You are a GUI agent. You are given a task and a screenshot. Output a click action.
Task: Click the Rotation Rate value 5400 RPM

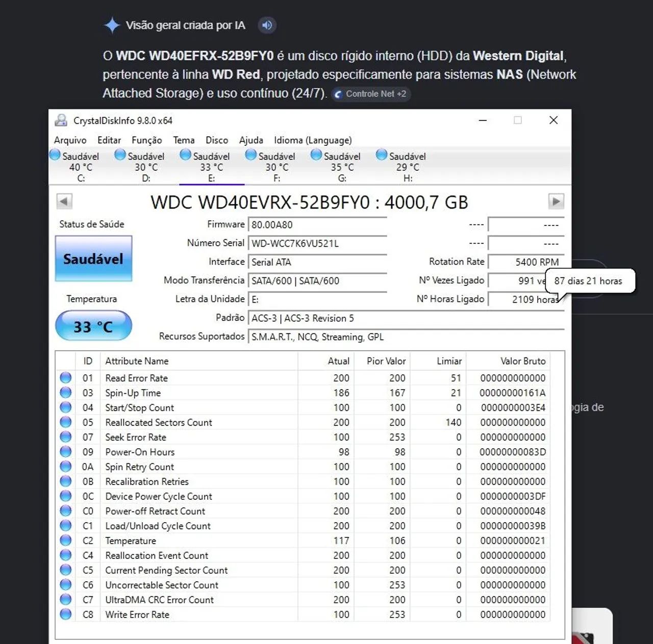(526, 262)
